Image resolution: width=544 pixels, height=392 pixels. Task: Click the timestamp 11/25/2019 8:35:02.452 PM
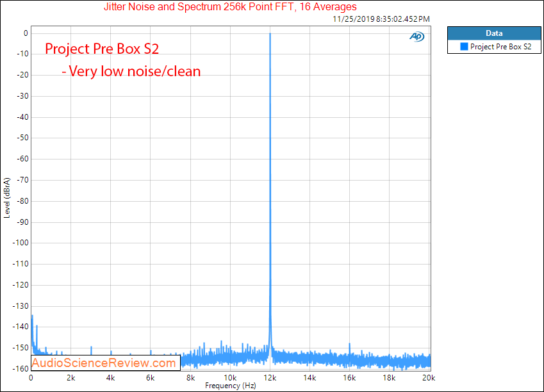click(x=381, y=19)
